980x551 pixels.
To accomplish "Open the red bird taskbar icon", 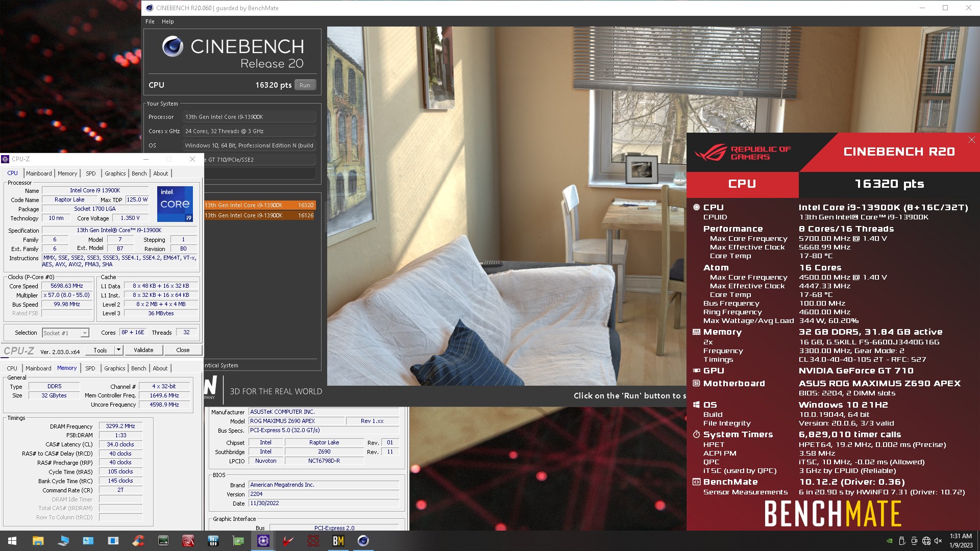I will click(288, 541).
